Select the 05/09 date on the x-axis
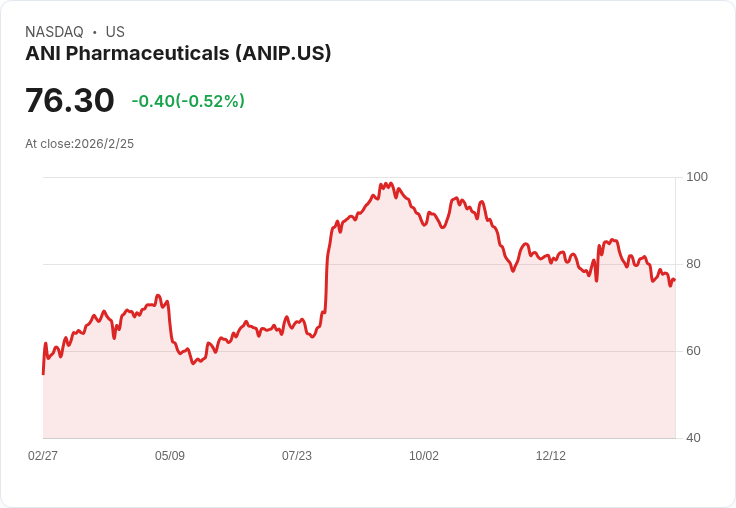This screenshot has height=508, width=736. pos(170,456)
